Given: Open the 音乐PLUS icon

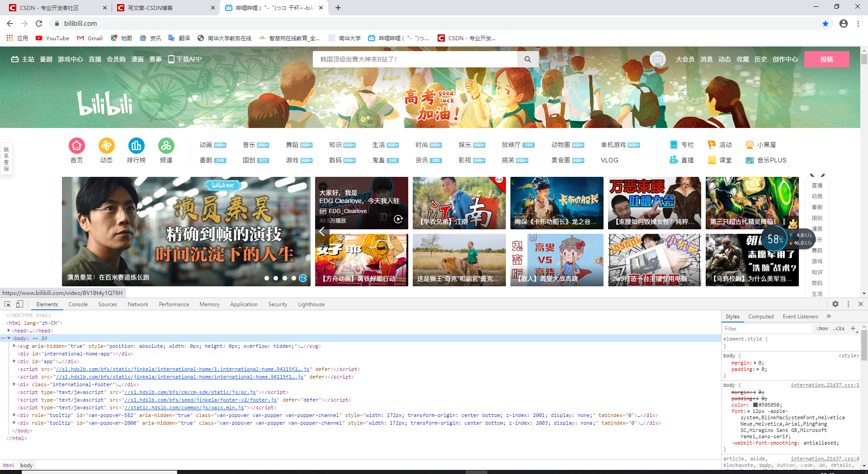Looking at the screenshot, I should 750,160.
